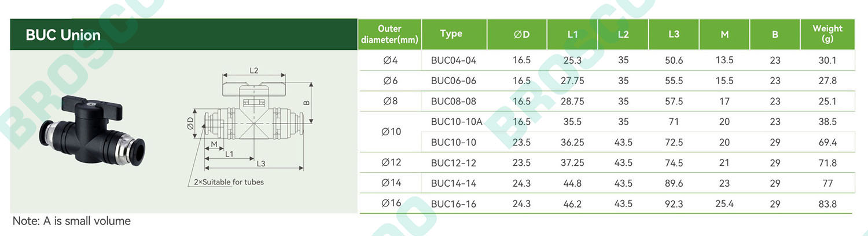Click the 83.8 weight value
This screenshot has width=868, height=236.
(827, 204)
